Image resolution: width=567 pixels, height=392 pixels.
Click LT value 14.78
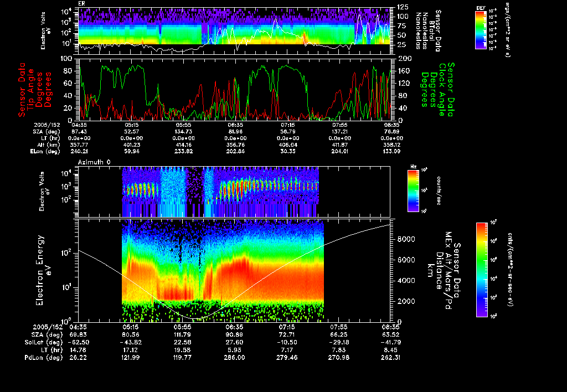[78, 350]
